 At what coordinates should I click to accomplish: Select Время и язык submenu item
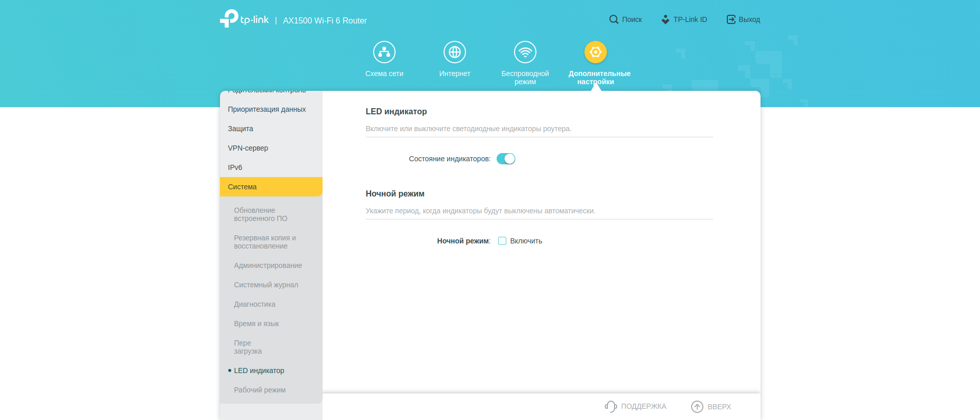(256, 324)
